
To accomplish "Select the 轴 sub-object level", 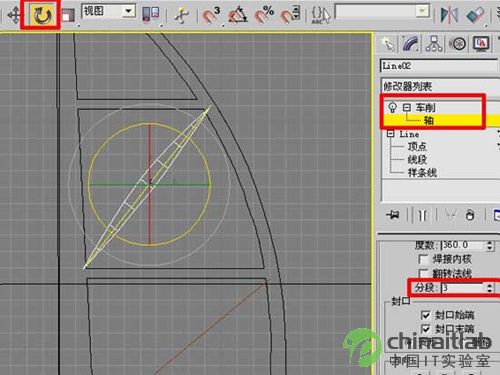I will pos(429,120).
